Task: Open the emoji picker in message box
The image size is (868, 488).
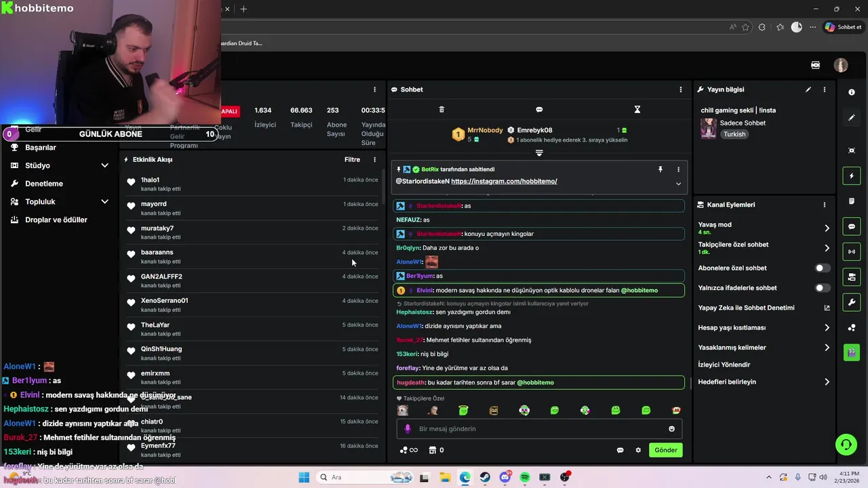Action: [x=672, y=429]
